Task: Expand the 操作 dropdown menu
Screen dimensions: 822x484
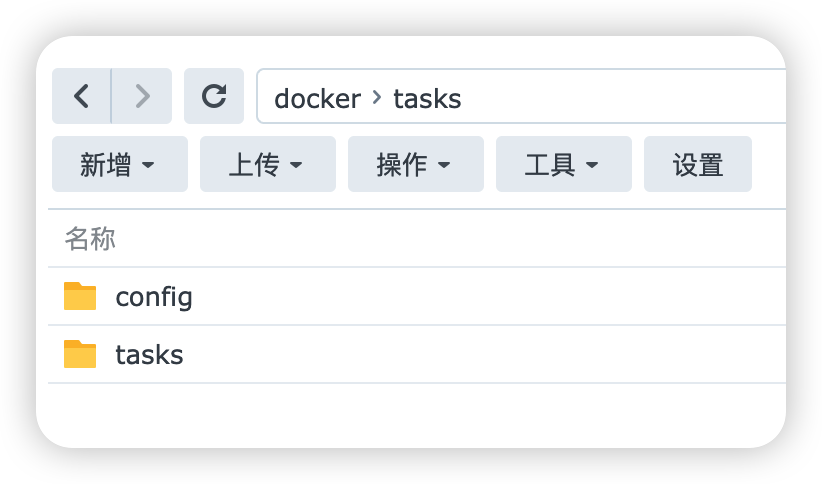Action: (415, 164)
